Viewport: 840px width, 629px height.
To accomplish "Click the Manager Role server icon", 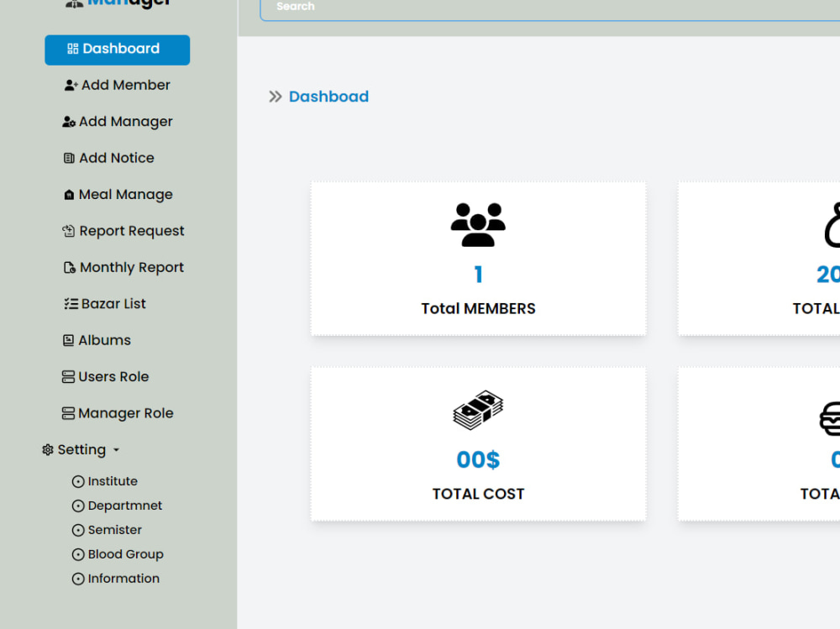I will coord(68,413).
